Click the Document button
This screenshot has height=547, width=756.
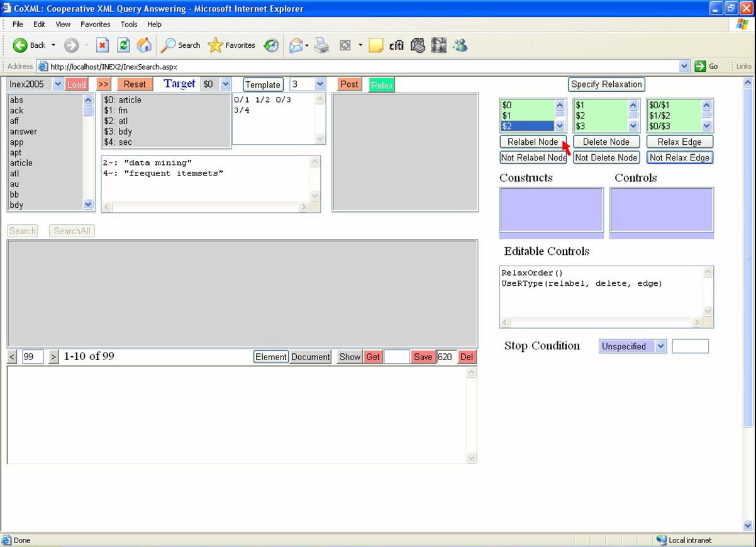(x=311, y=357)
